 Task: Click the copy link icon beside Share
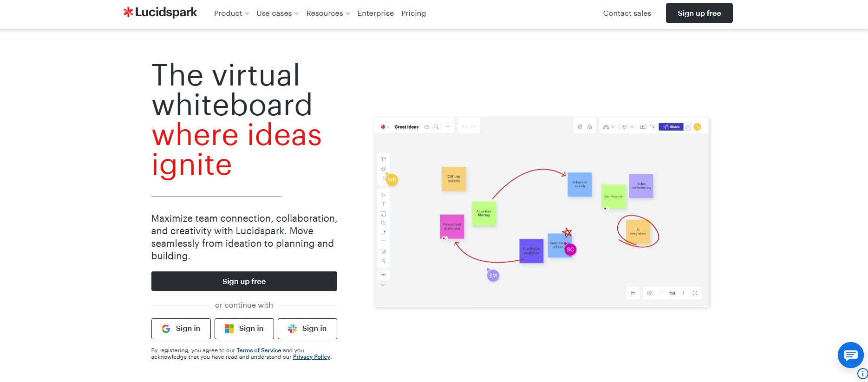pyautogui.click(x=687, y=127)
